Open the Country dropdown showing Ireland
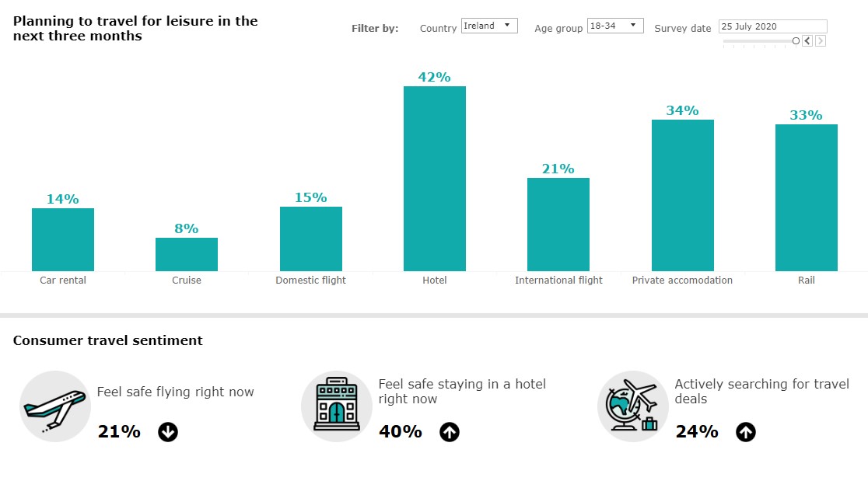 tap(489, 26)
